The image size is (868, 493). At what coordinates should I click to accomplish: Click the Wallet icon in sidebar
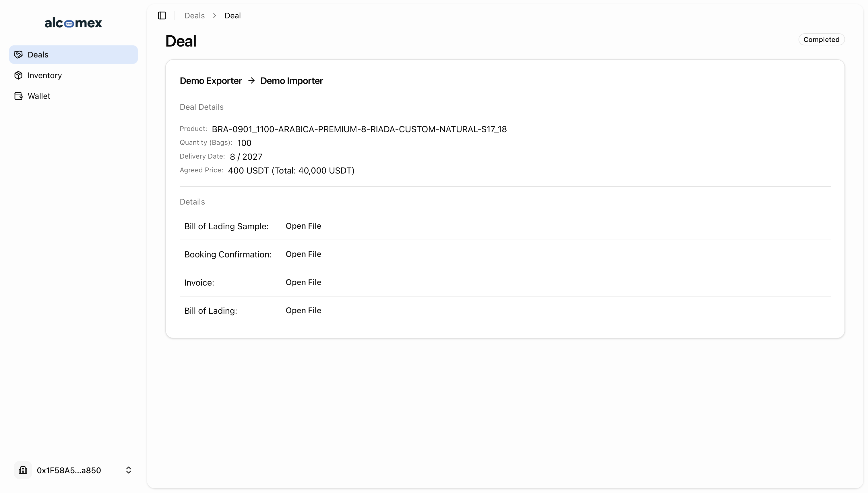(19, 96)
